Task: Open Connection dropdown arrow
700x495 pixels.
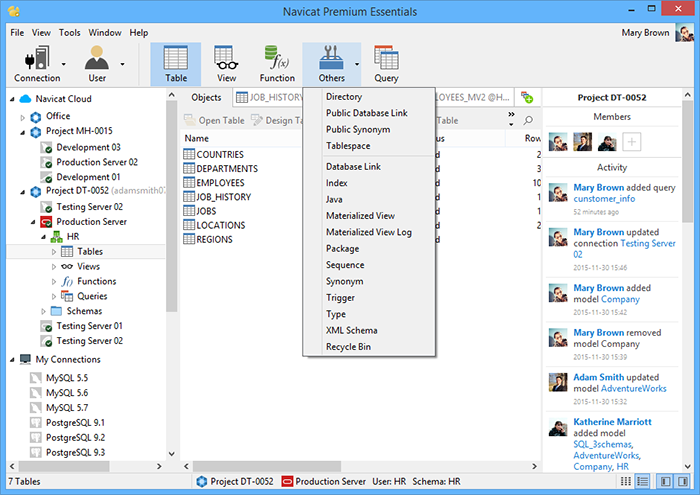Action: pyautogui.click(x=63, y=64)
